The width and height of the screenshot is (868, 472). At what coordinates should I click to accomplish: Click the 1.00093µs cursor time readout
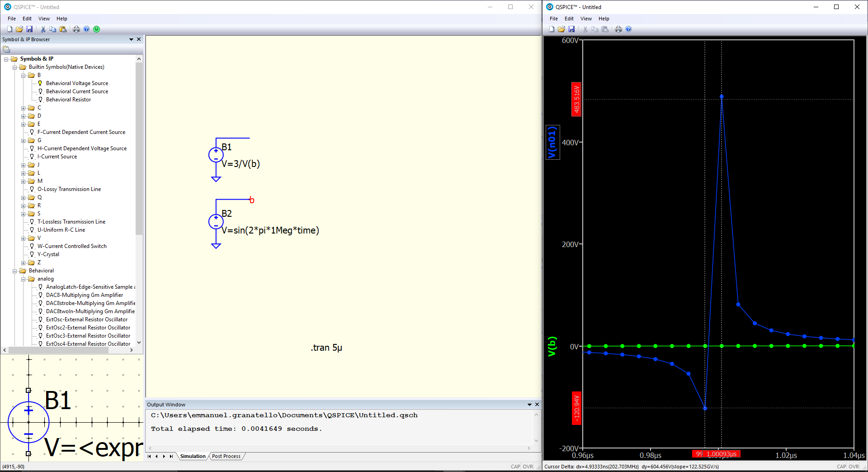tap(722, 454)
